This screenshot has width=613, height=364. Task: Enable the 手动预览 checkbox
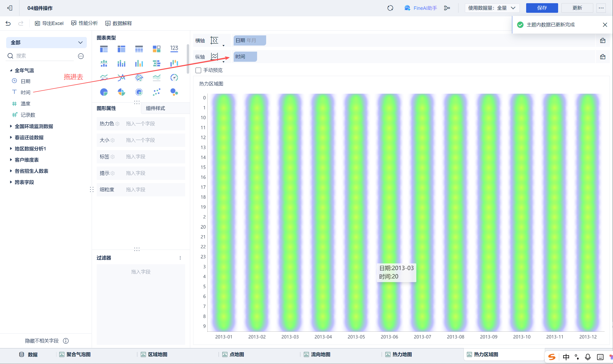click(x=198, y=70)
